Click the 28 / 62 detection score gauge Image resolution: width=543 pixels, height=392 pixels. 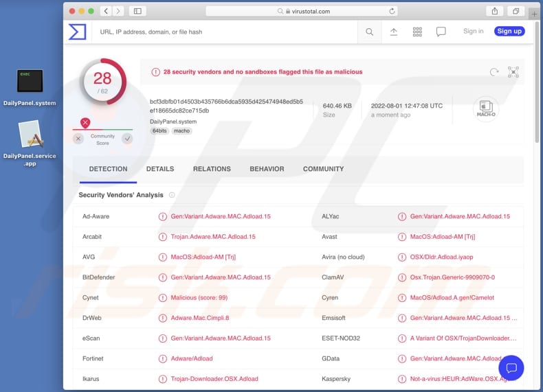[103, 82]
